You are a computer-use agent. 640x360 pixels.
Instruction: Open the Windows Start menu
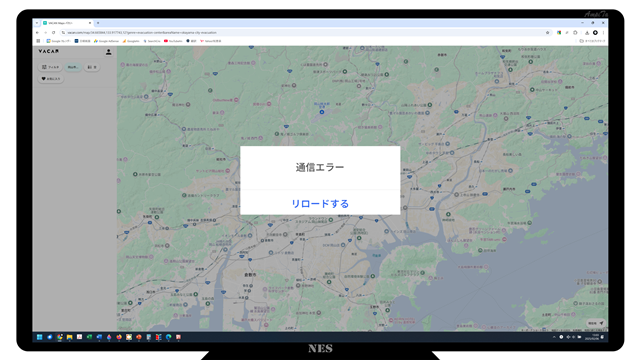[40, 337]
